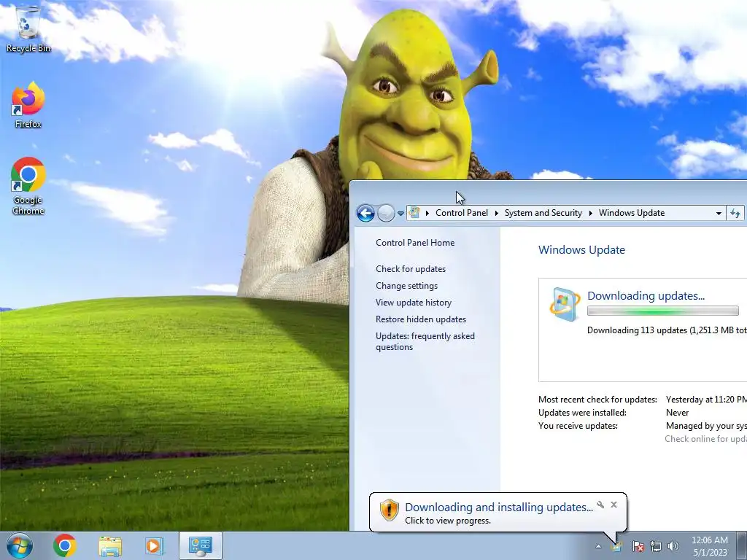Click 'Yesterday at 11:20 PM' value

[x=706, y=400]
